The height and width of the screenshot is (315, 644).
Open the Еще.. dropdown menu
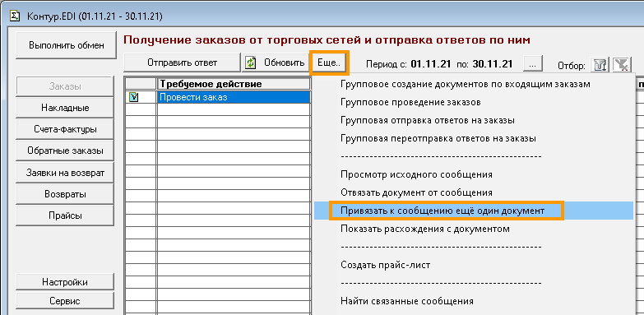tap(329, 63)
